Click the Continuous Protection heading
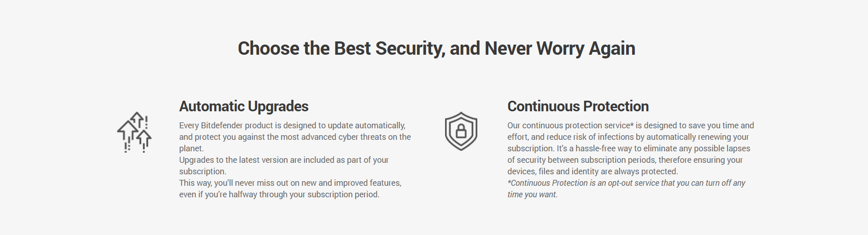The width and height of the screenshot is (868, 235). tap(578, 106)
